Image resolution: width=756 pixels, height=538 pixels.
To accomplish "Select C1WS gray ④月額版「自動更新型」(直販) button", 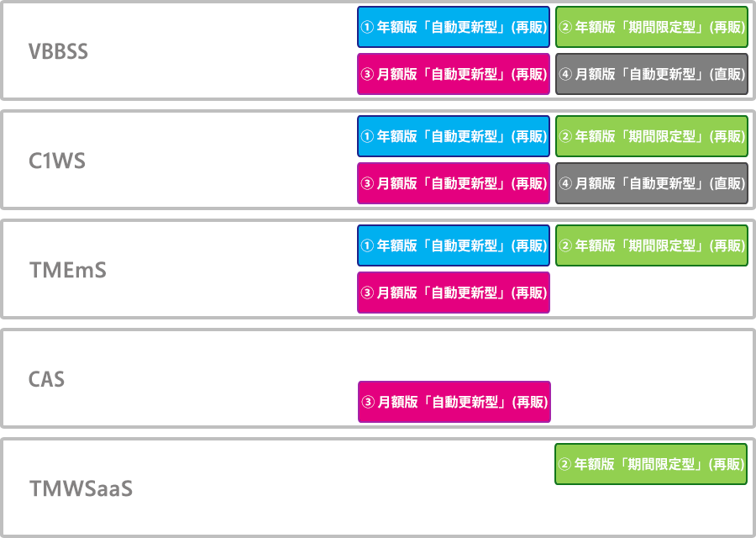I will coord(651,183).
